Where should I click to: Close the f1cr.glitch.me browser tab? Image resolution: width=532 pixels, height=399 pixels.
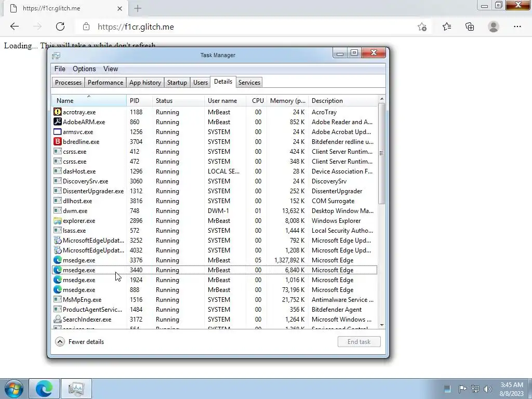[119, 8]
